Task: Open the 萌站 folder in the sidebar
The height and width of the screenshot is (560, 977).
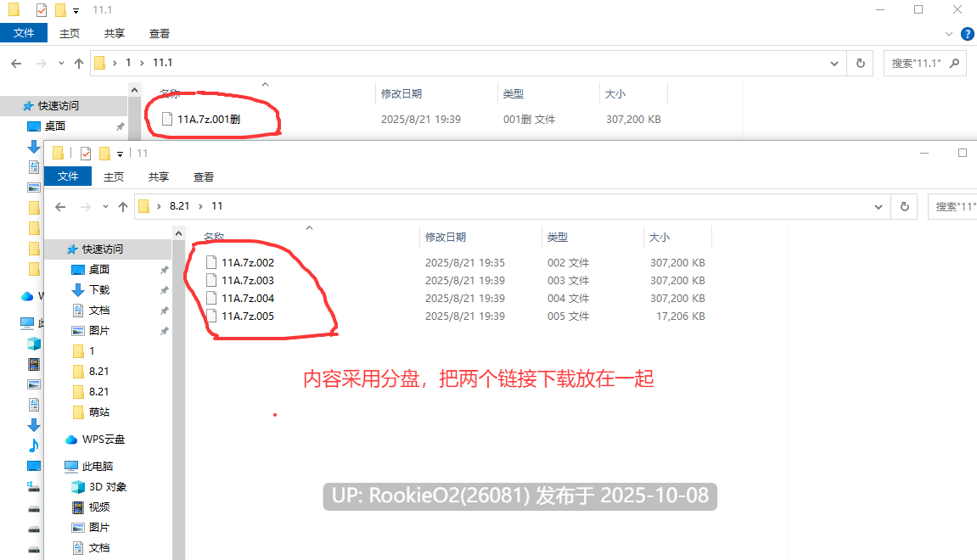Action: 99,412
